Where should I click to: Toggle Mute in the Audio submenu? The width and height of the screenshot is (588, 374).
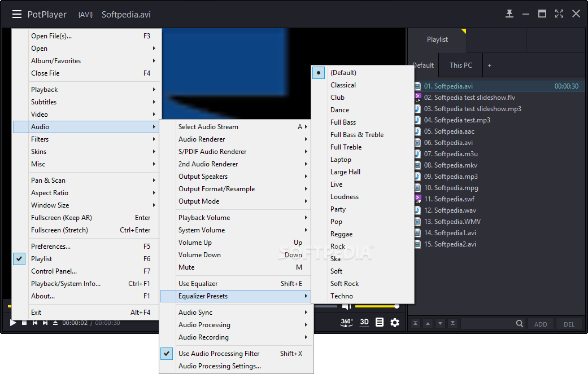pyautogui.click(x=237, y=267)
